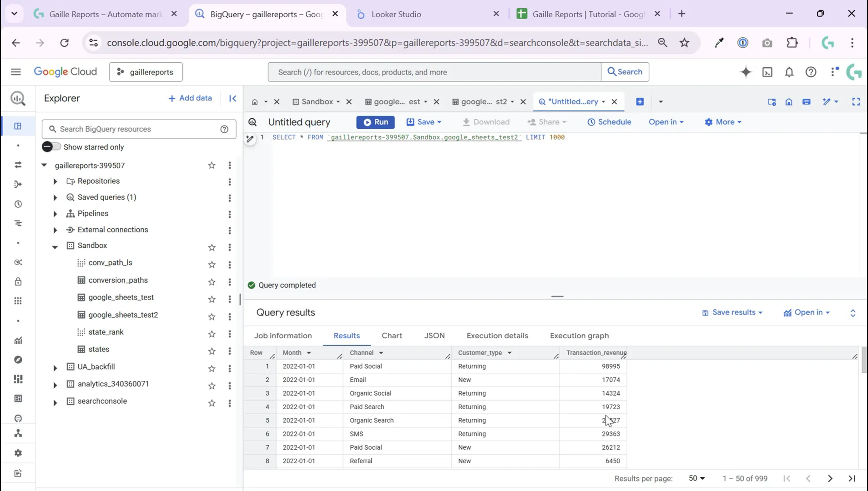Star the google_sheets_test2 table

click(212, 316)
